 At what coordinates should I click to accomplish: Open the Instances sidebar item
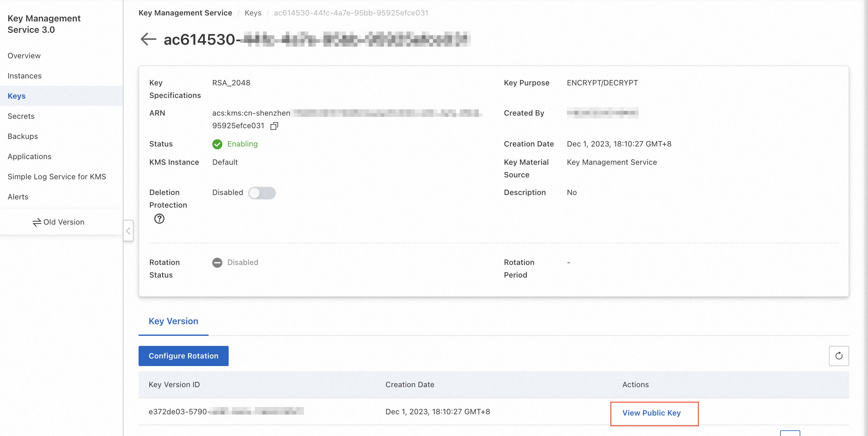click(25, 76)
